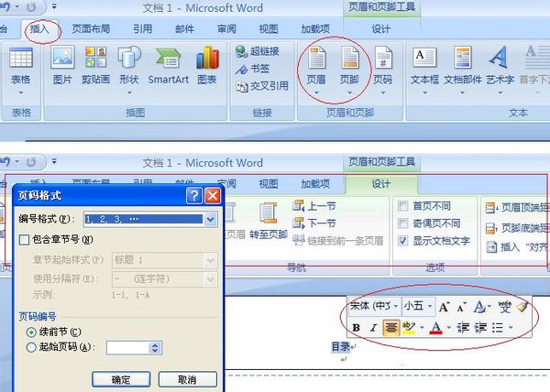Toggle center alignment in mini toolbar
The image size is (550, 392).
pos(390,328)
